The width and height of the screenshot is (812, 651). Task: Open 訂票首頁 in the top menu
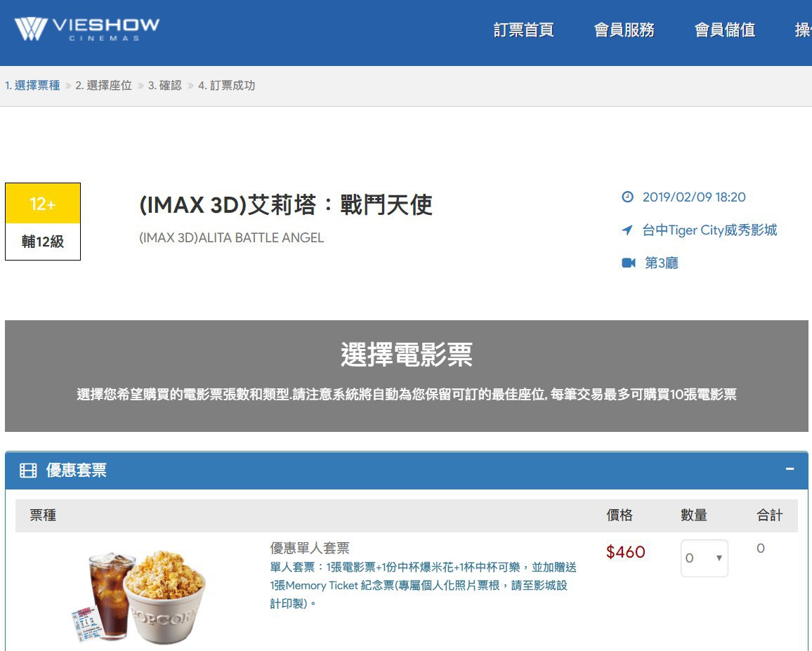[523, 30]
